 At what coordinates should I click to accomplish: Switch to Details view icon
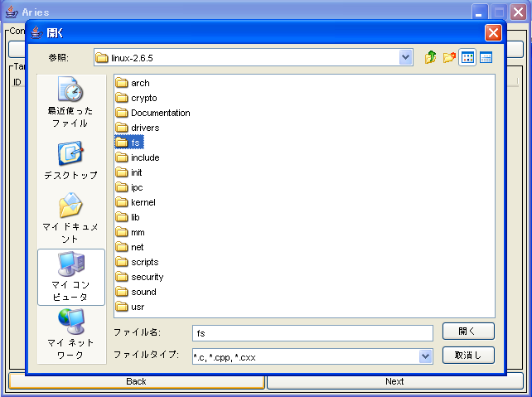[486, 58]
